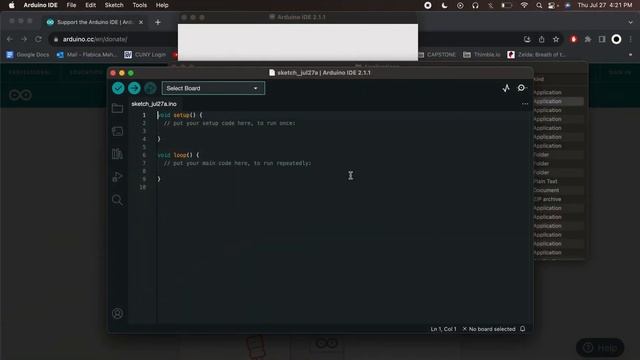This screenshot has height=360, width=640.
Task: Open the Library Manager sidebar icon
Action: coord(117,154)
